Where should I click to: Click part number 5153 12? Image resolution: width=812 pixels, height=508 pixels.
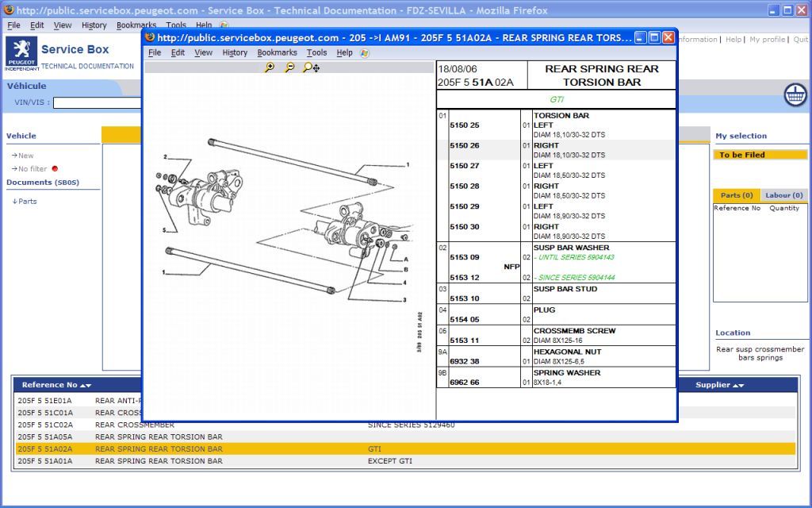pos(465,278)
